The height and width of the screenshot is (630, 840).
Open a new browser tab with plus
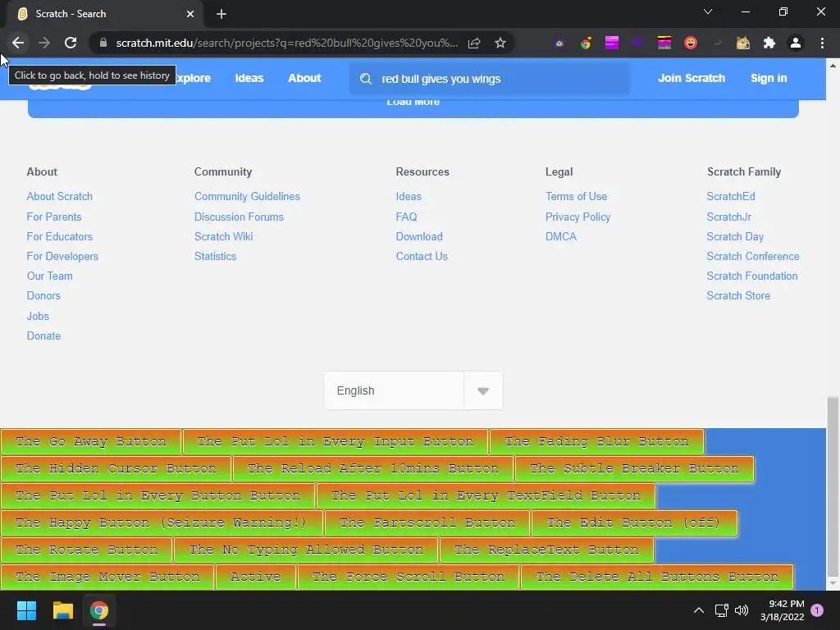coord(221,14)
